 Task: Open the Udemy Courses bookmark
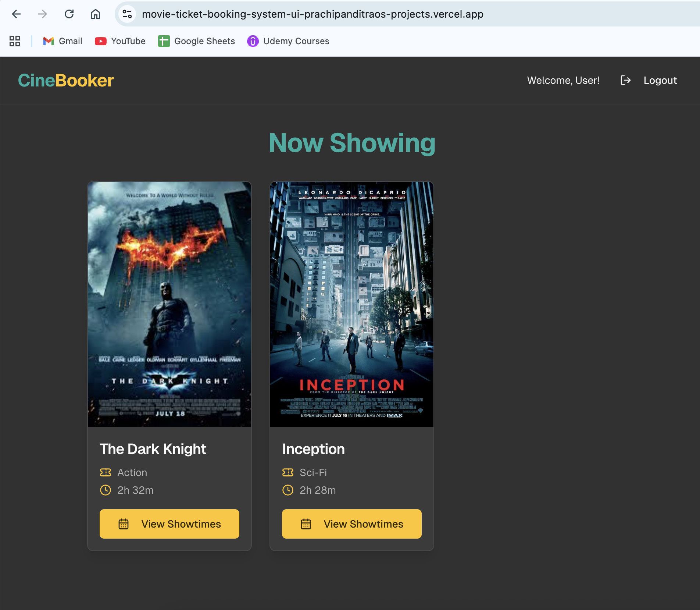coord(288,41)
